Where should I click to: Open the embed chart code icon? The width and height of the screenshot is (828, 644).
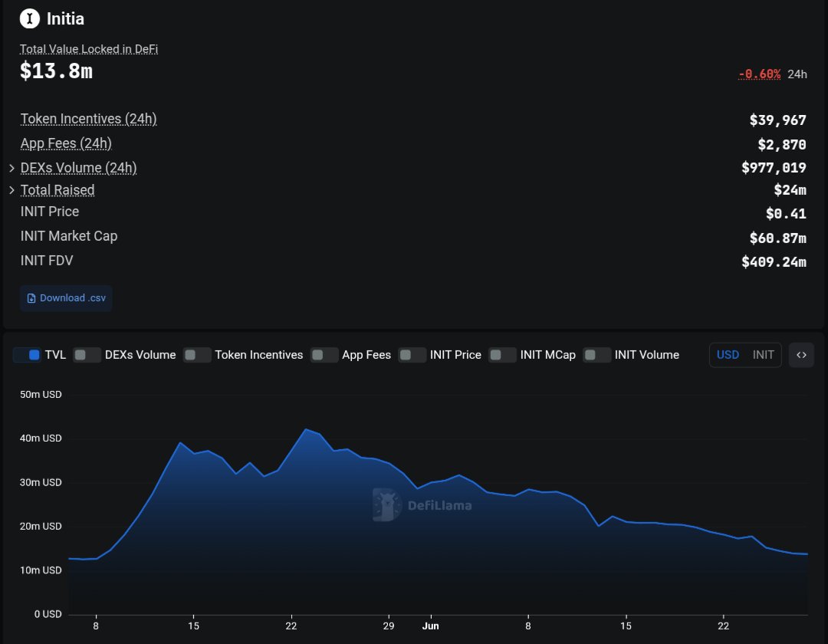point(801,355)
